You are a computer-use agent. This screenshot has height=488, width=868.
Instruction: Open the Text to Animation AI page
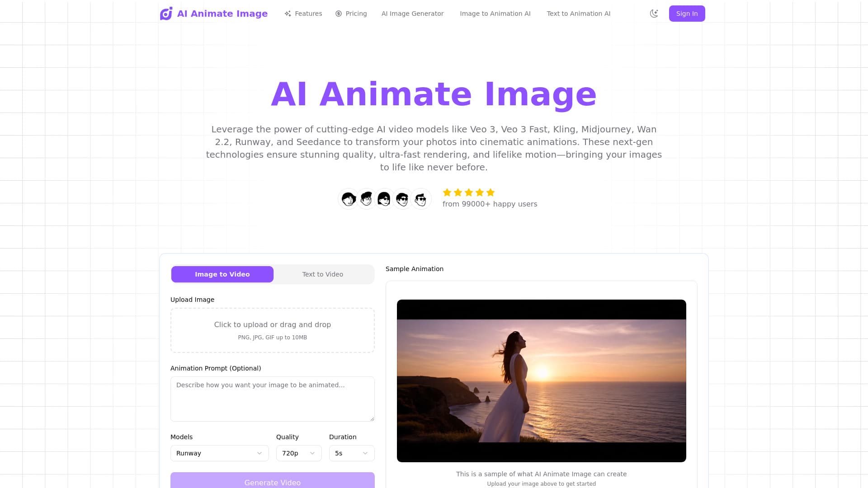pyautogui.click(x=579, y=14)
